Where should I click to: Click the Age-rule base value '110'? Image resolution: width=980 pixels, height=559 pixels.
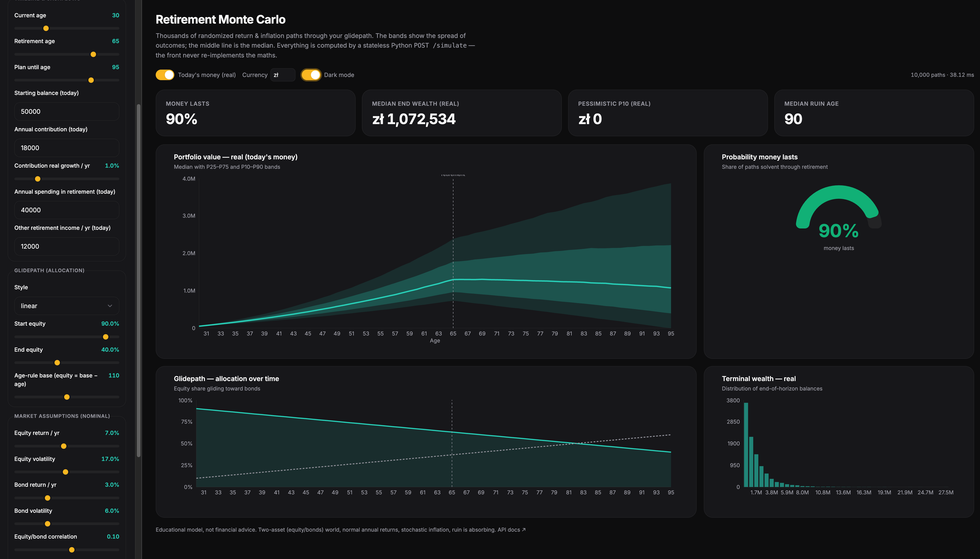[114, 375]
